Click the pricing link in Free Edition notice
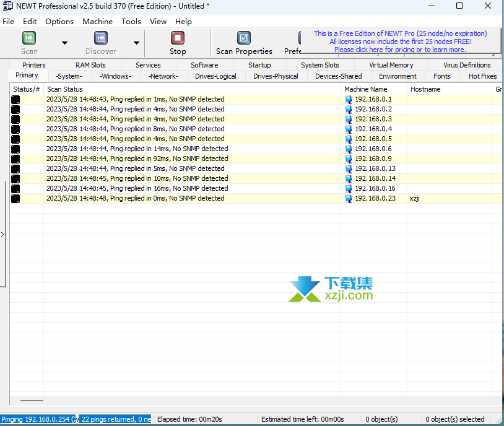504x426 pixels. click(400, 50)
